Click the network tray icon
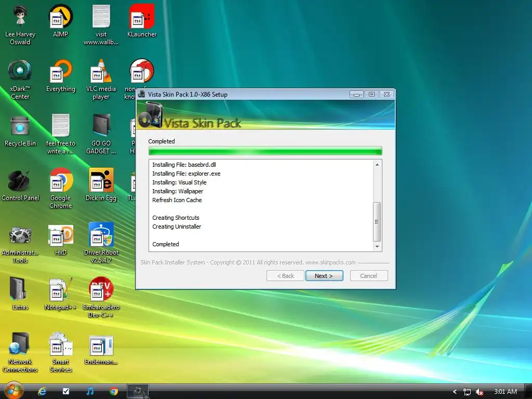Image resolution: width=532 pixels, height=399 pixels. coord(467,392)
